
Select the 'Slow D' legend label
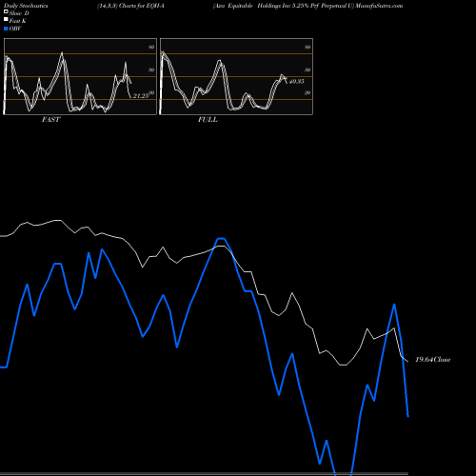click(19, 13)
